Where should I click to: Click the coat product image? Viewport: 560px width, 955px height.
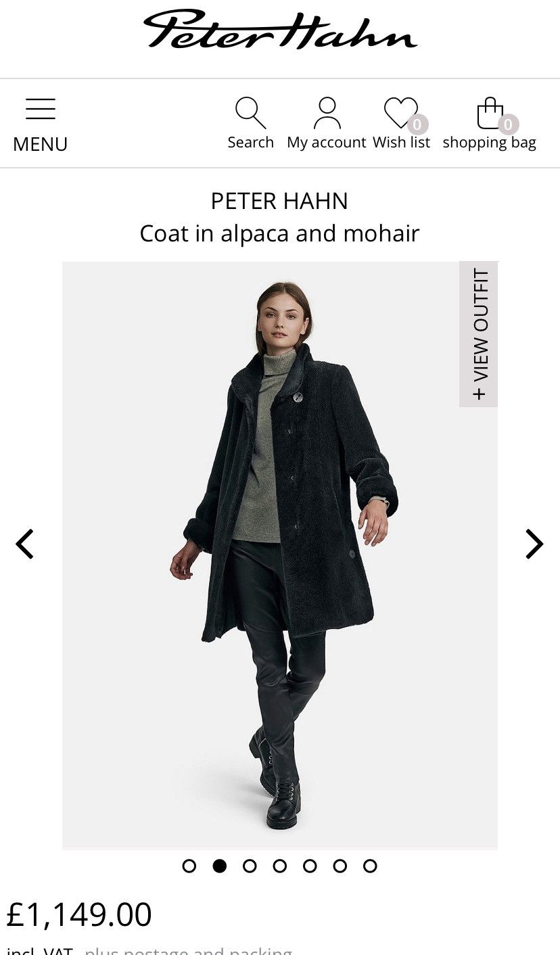[280, 555]
